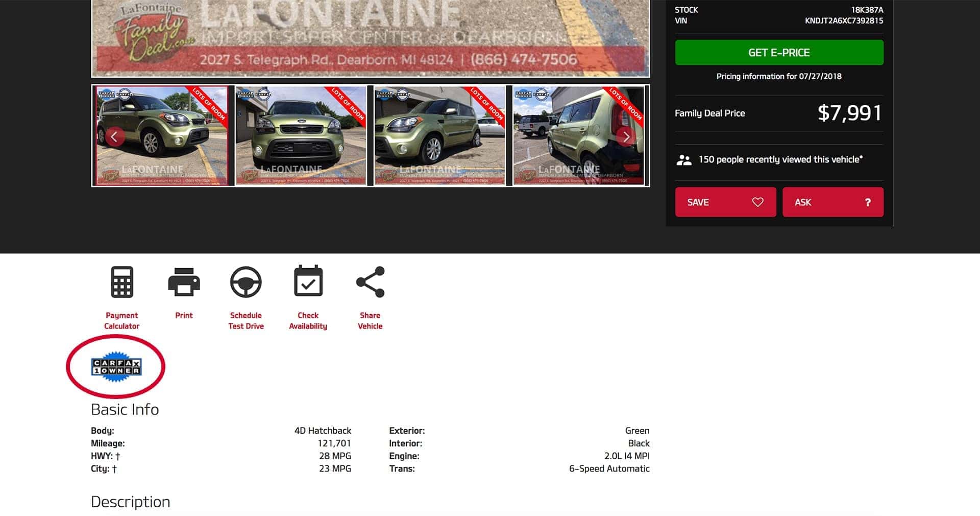Click the stock number 18K387A
The image size is (980, 516).
[x=867, y=10]
